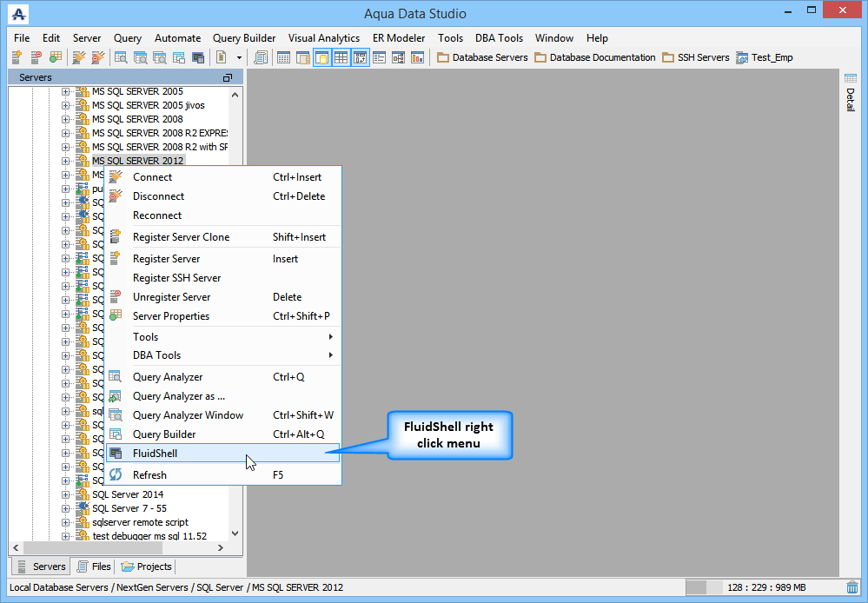Switch to the Files tab
Viewport: 868px width, 603px height.
click(94, 567)
